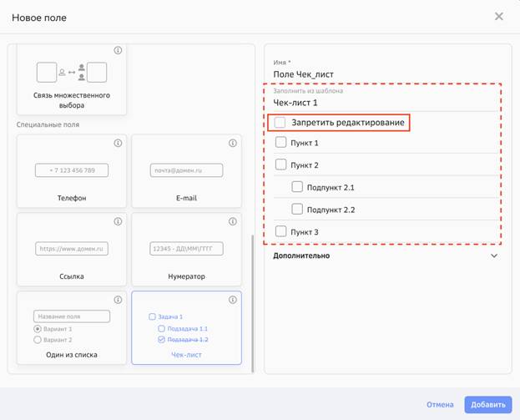Viewport: 520px width, 420px height.
Task: Click info icon on Связь множественного выбора card
Action: click(118, 51)
